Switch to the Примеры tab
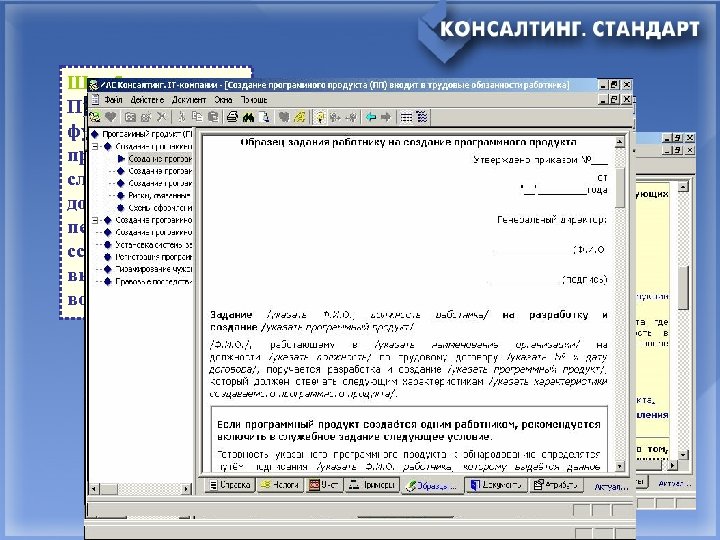The height and width of the screenshot is (540, 720). click(372, 484)
